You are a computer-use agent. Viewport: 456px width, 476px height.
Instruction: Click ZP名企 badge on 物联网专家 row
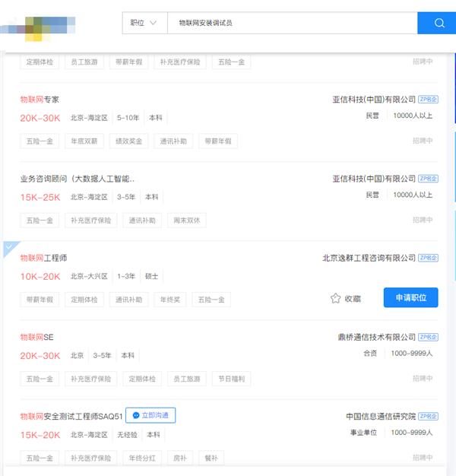click(428, 100)
